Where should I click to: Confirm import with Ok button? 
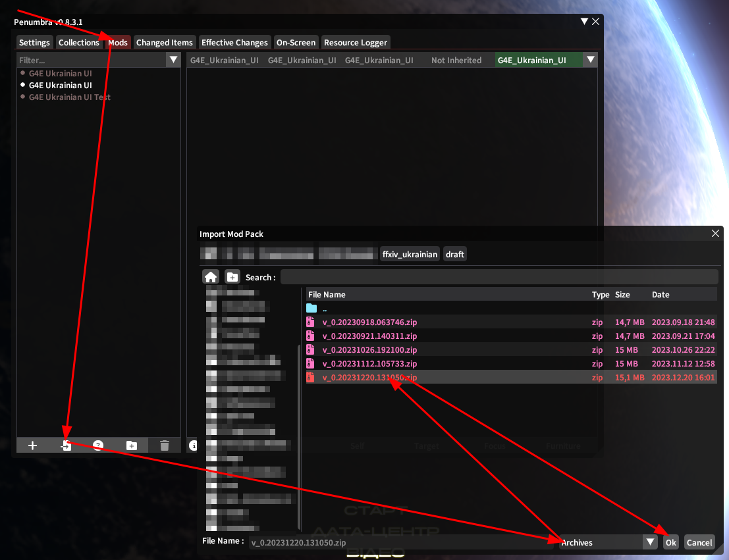tap(671, 542)
